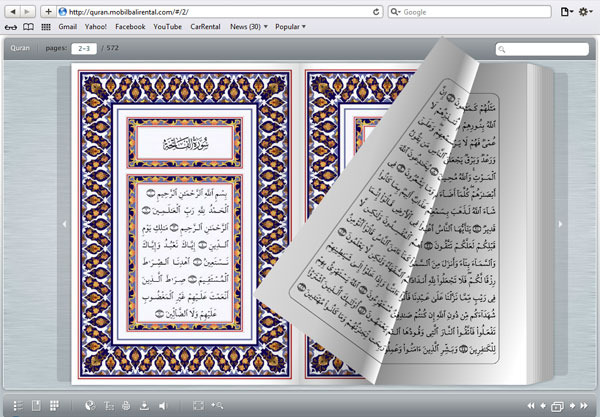Click the flipbook search box
Image resolution: width=600 pixels, height=417 pixels.
[x=542, y=49]
